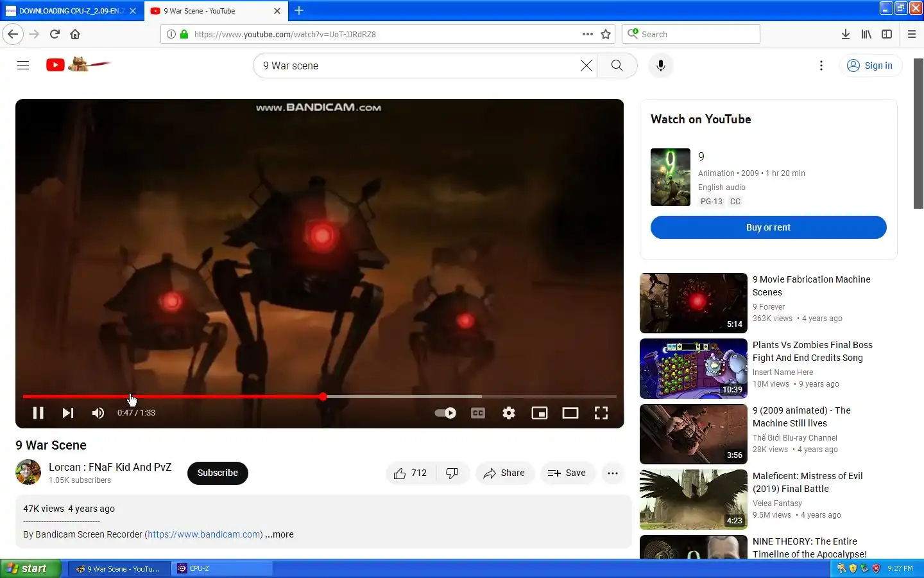
Task: Open Maleficent Final Battle thumbnail
Action: pos(694,500)
